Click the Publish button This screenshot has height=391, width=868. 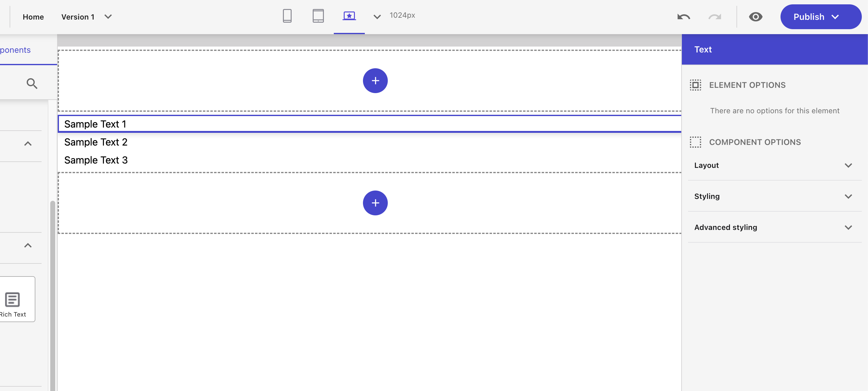click(821, 17)
